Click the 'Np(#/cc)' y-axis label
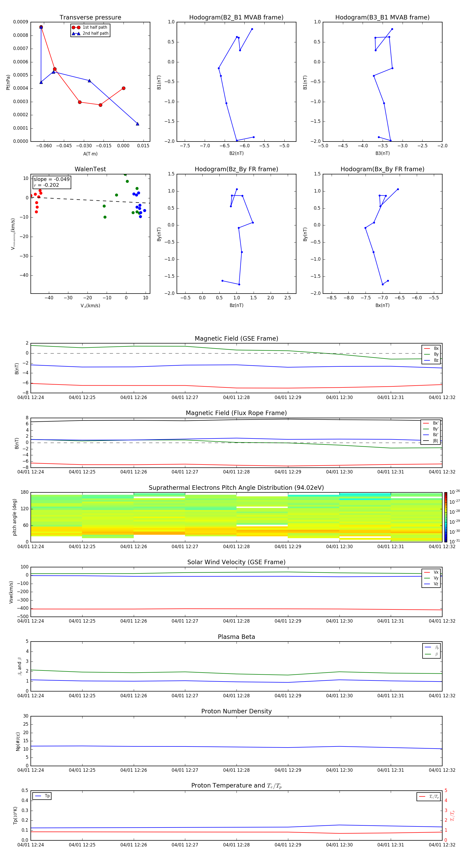The width and height of the screenshot is (473, 868). pos(18,741)
